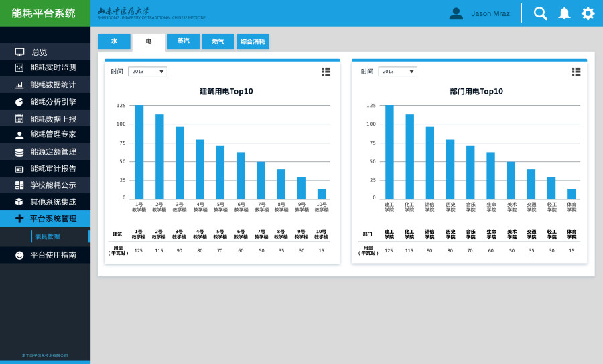603x364 pixels.
Task: Click footer company text at sidebar bottom
Action: pyautogui.click(x=45, y=355)
